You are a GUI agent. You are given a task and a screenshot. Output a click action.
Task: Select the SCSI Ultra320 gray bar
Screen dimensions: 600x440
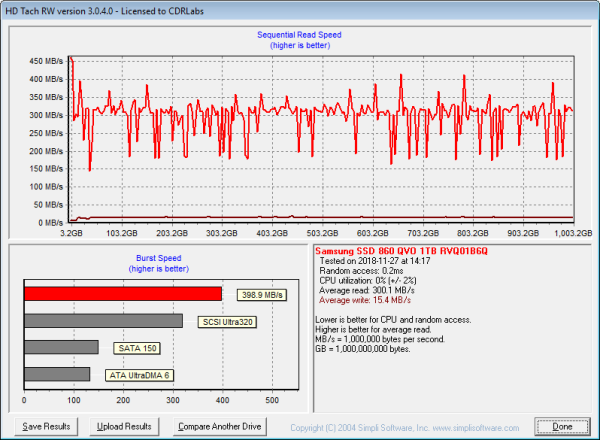(x=103, y=321)
